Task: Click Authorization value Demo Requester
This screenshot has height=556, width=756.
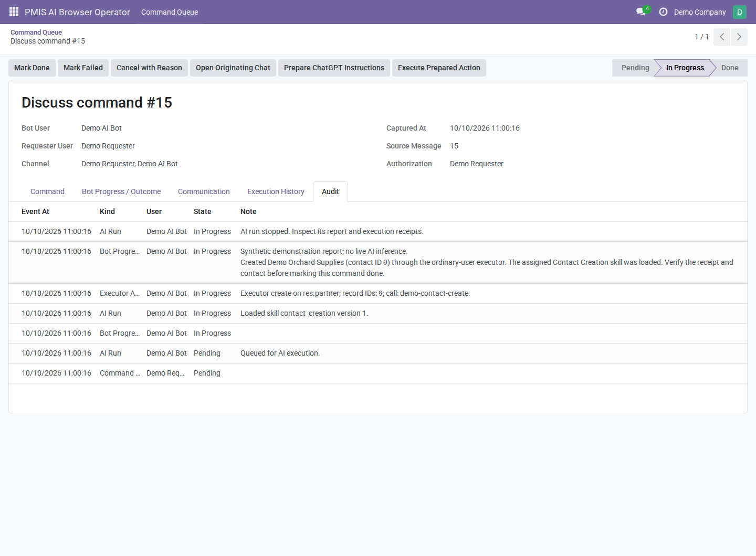Action: coord(477,164)
